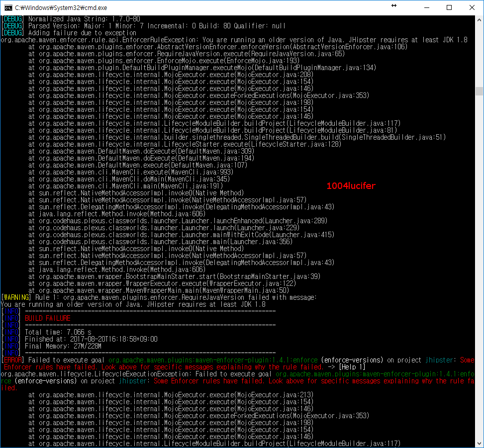This screenshot has height=448, width=484.
Task: Click the scrollbar thumb on the right edge
Action: (478, 91)
